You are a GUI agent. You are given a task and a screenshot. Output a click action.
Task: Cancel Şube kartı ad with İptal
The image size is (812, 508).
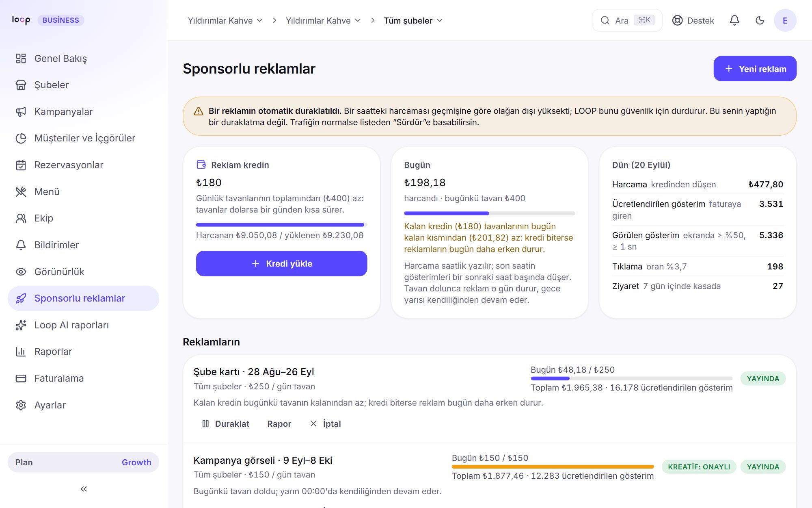click(325, 423)
